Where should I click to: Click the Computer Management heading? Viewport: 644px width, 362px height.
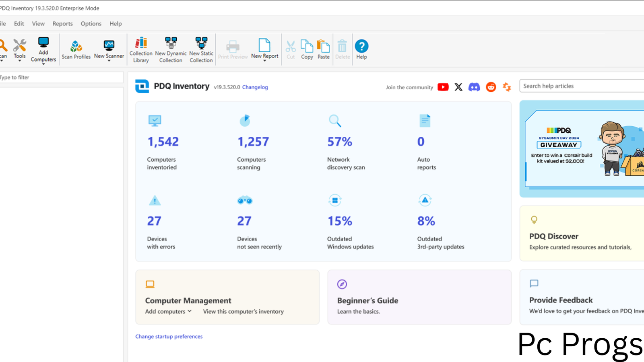188,300
